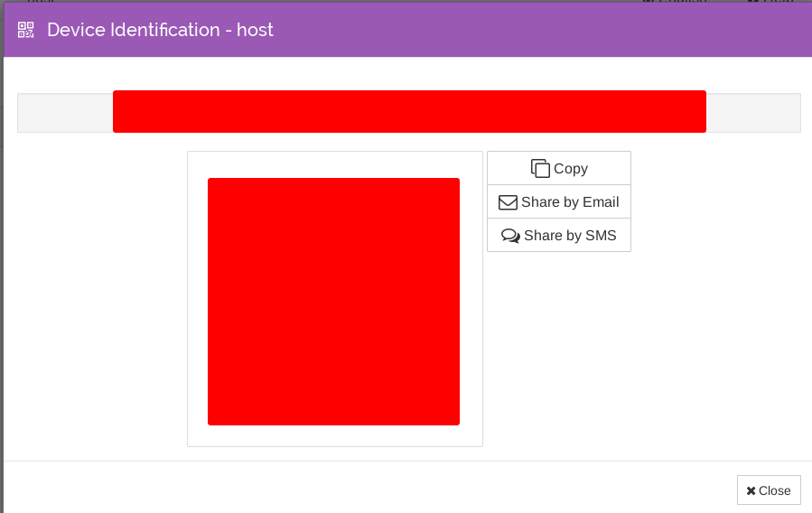
Task: Click the redacted device ID text
Action: 408,111
